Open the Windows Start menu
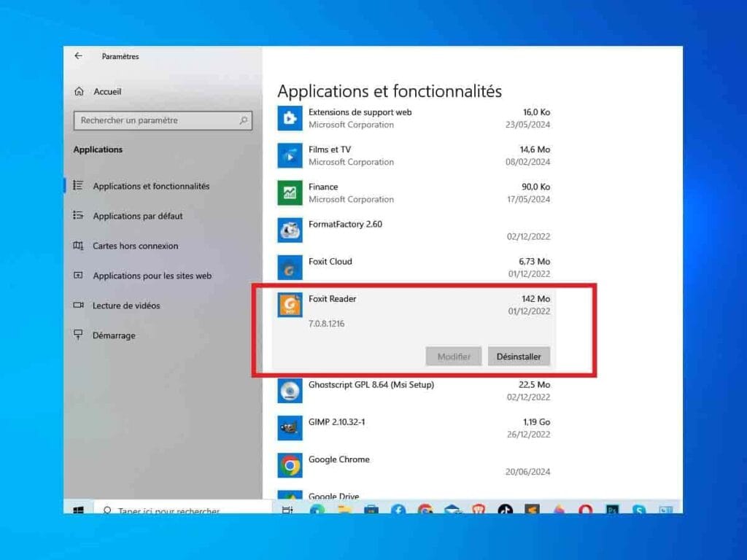The image size is (747, 560). (x=77, y=507)
